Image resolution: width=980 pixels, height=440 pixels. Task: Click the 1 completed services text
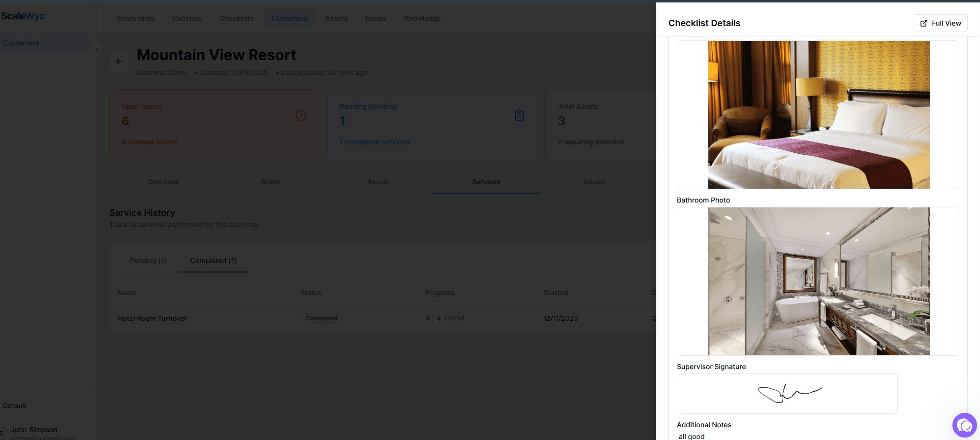click(375, 142)
